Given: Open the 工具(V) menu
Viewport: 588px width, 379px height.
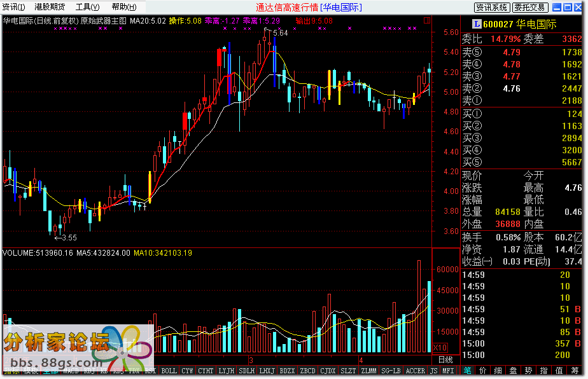Looking at the screenshot, I should [87, 7].
